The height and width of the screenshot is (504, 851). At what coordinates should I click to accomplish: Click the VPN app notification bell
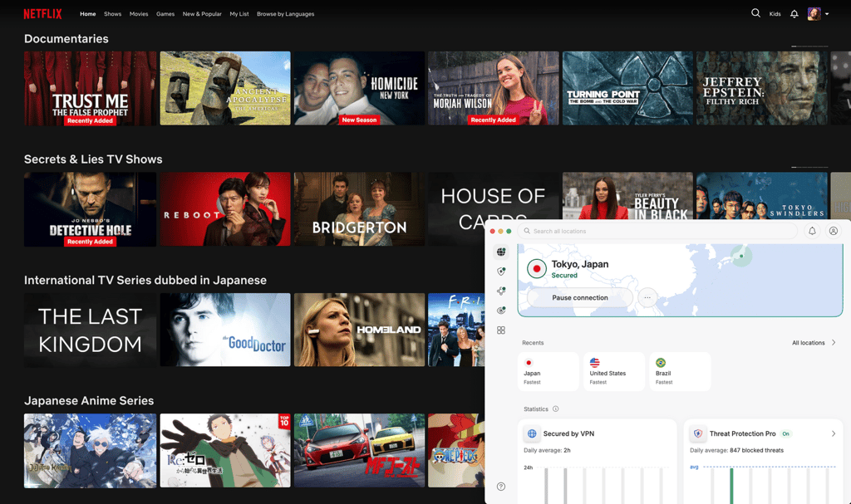(x=812, y=231)
